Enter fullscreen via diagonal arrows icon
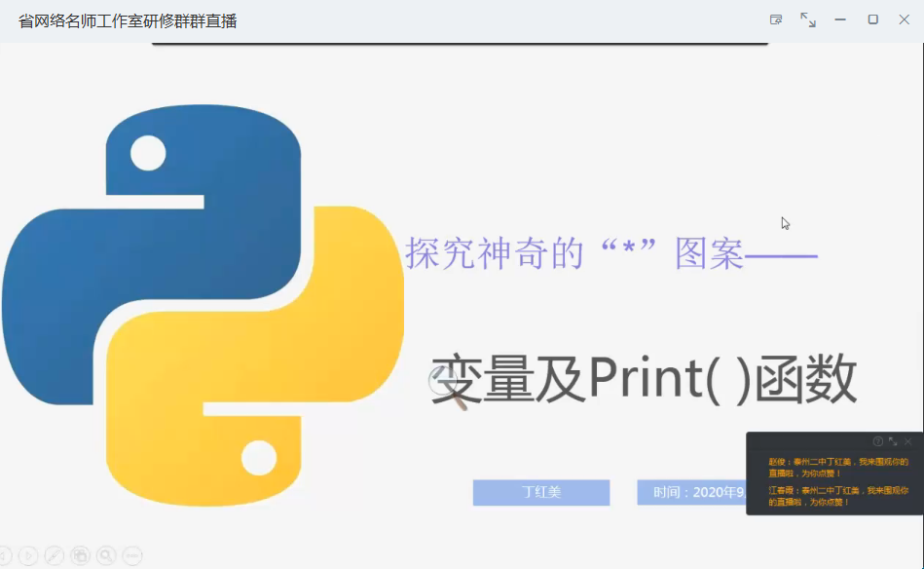This screenshot has width=924, height=569. [x=808, y=20]
